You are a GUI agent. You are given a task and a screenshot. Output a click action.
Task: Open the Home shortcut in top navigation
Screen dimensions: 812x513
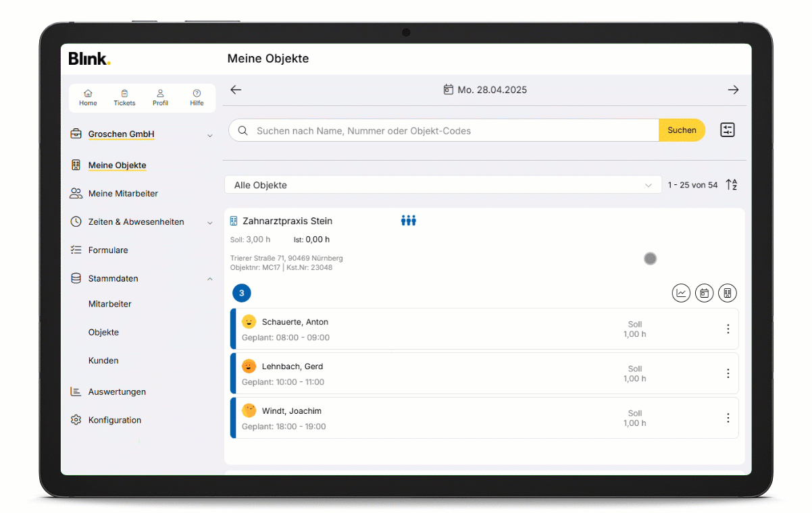point(88,98)
